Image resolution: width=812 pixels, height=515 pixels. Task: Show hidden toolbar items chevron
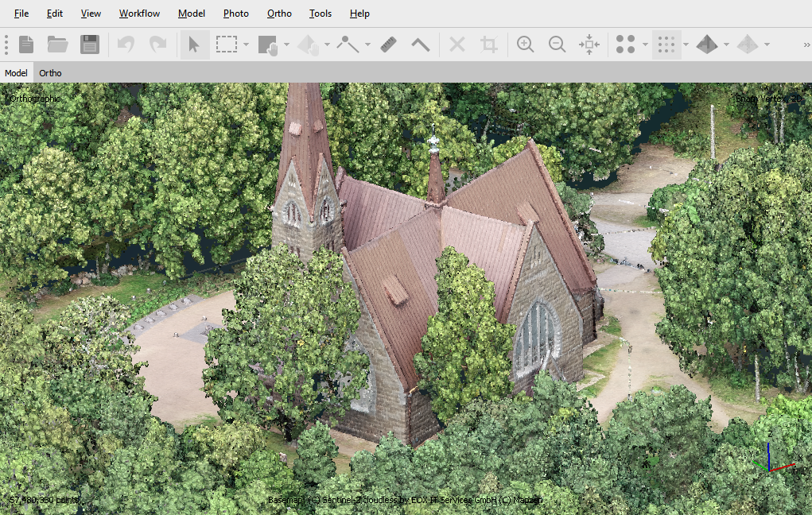806,45
